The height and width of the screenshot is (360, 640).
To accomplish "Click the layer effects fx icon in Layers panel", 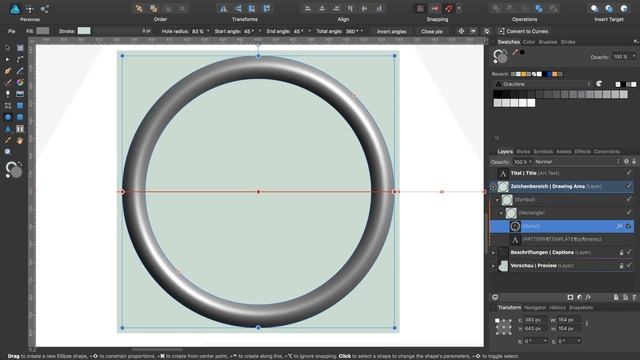I will coord(588,297).
